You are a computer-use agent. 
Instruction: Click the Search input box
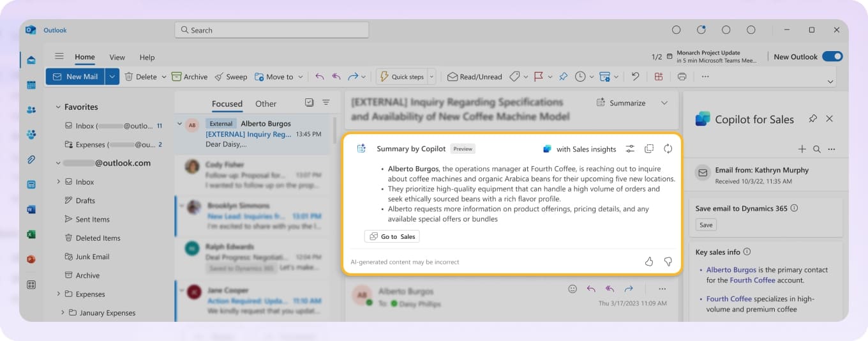pos(271,30)
